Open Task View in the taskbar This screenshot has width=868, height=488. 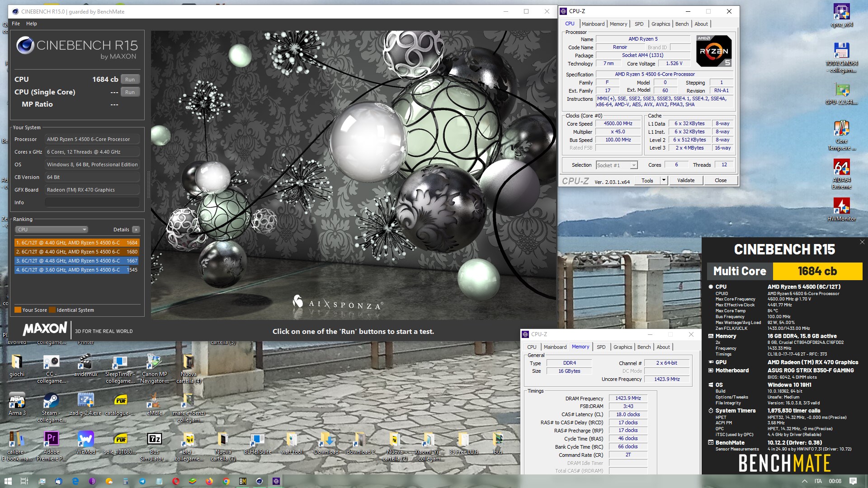pyautogui.click(x=24, y=481)
